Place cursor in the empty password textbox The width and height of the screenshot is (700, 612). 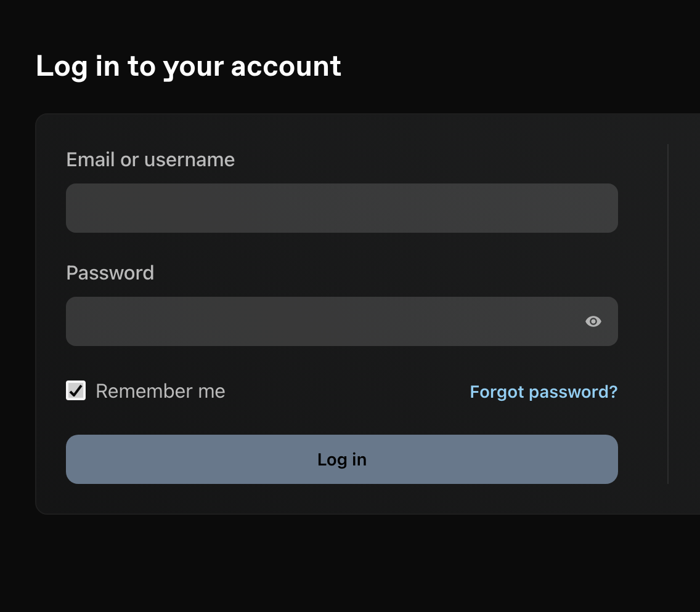(x=342, y=321)
